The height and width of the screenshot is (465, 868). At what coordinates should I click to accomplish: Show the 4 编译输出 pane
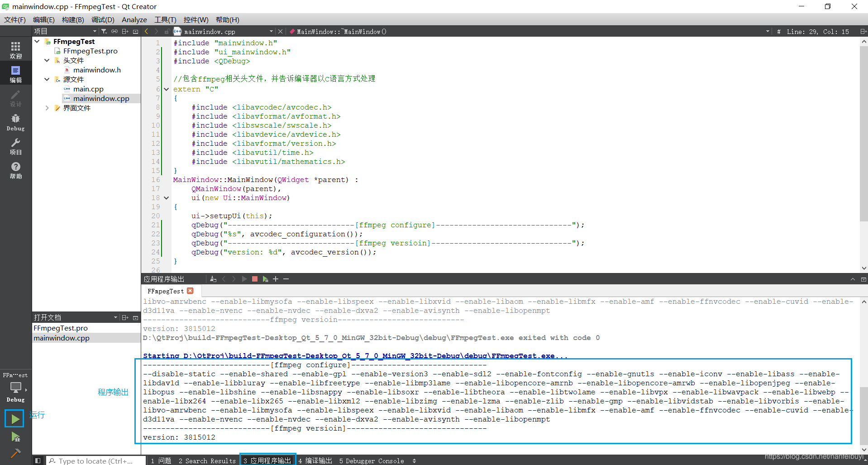pos(315,460)
